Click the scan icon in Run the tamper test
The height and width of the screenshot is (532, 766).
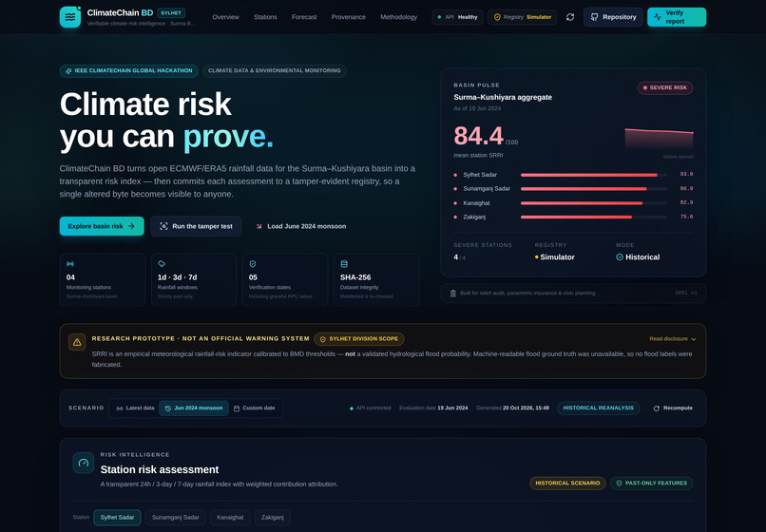(163, 226)
